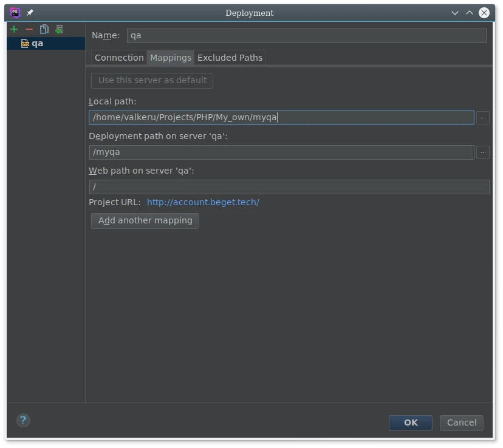Click the green plus Add server icon
This screenshot has width=503, height=448.
point(14,29)
